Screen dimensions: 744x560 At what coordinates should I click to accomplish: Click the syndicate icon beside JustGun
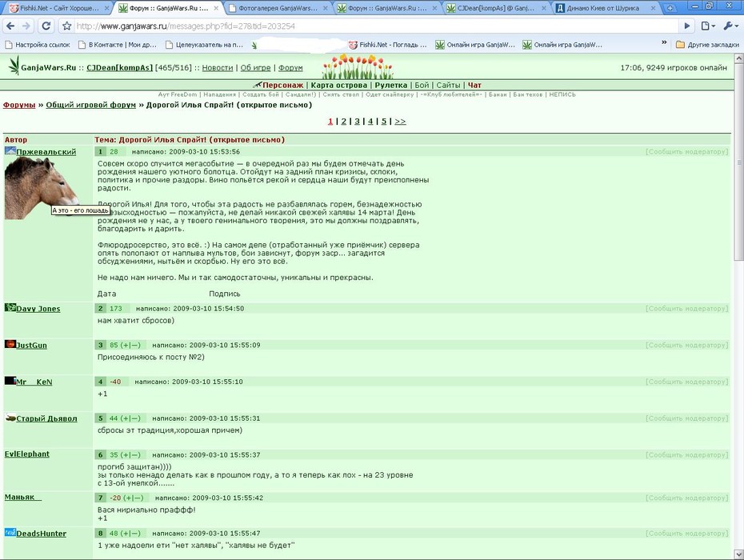pyautogui.click(x=10, y=344)
